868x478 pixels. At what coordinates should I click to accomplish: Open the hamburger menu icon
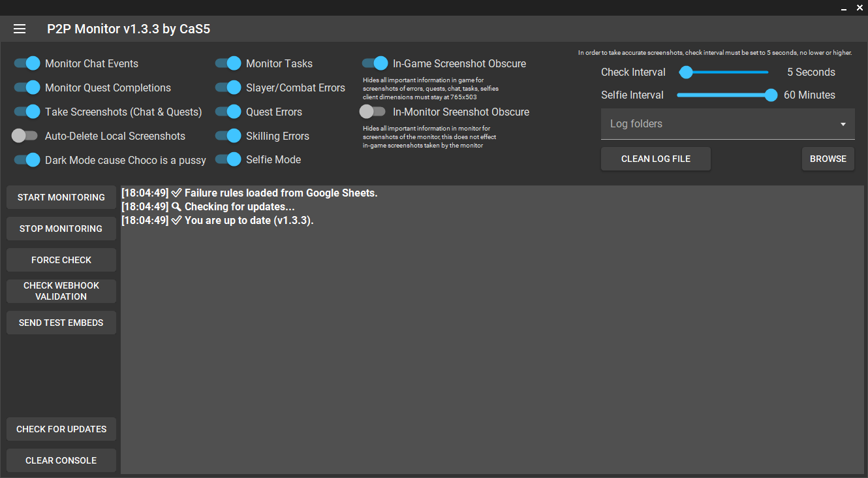point(20,29)
